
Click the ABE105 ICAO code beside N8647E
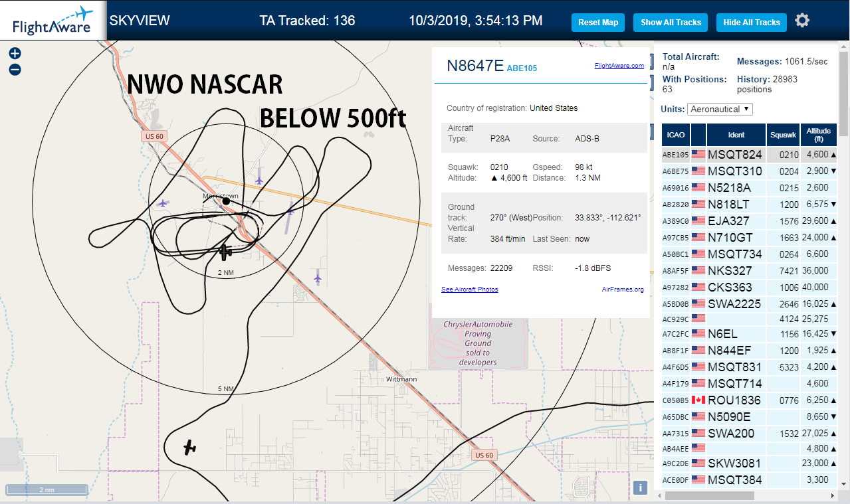click(522, 68)
